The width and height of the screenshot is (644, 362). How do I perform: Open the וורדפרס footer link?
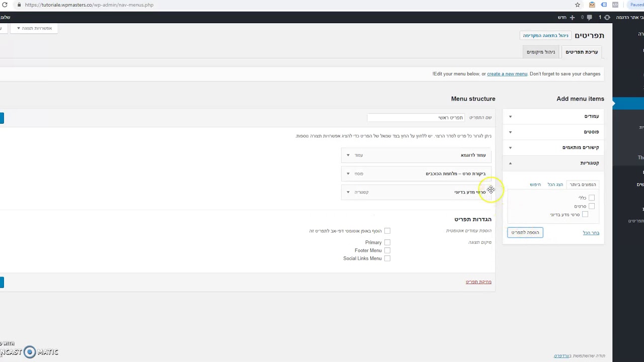click(x=562, y=356)
